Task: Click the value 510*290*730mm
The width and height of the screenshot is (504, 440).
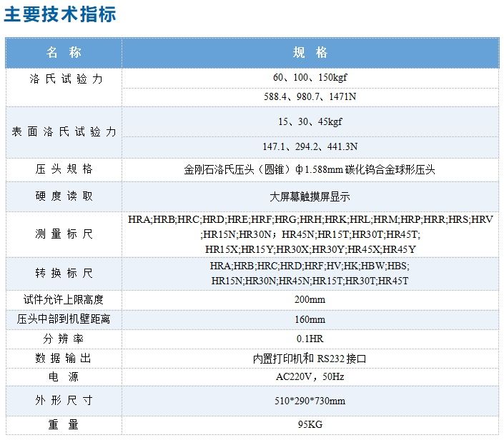Action: click(310, 401)
